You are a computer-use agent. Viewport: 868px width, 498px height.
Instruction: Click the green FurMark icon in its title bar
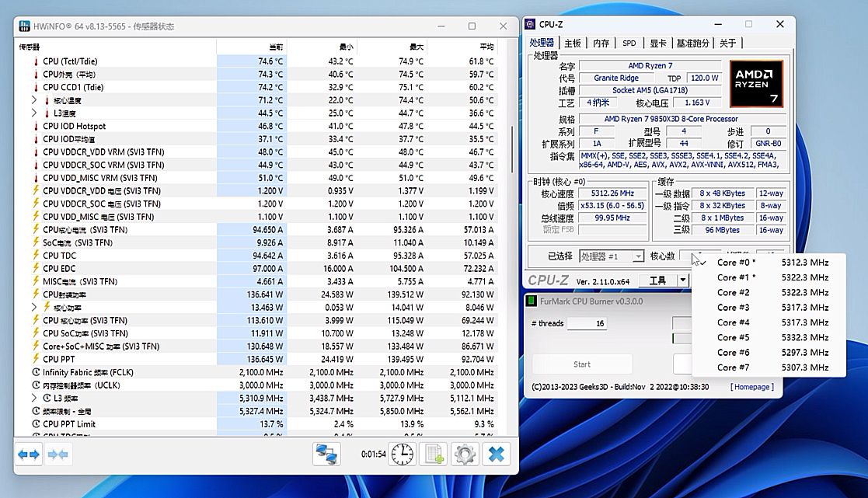click(532, 301)
